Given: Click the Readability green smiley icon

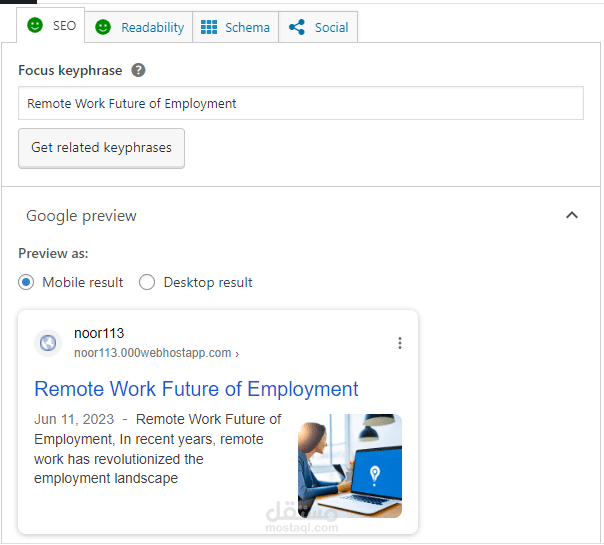Looking at the screenshot, I should pyautogui.click(x=102, y=27).
